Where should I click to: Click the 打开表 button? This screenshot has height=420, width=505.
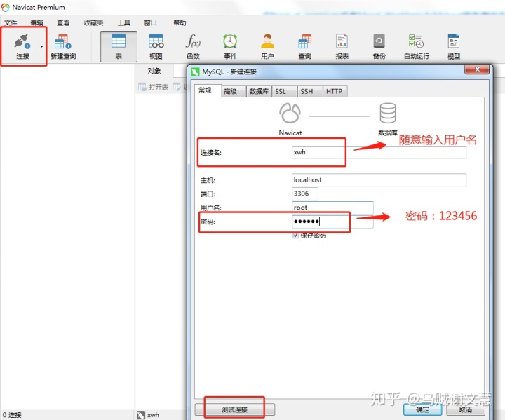[x=154, y=87]
